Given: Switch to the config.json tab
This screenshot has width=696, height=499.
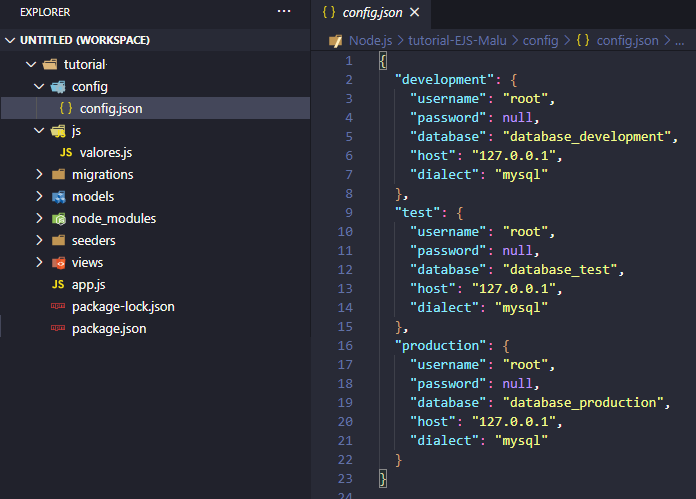Looking at the screenshot, I should coord(371,14).
